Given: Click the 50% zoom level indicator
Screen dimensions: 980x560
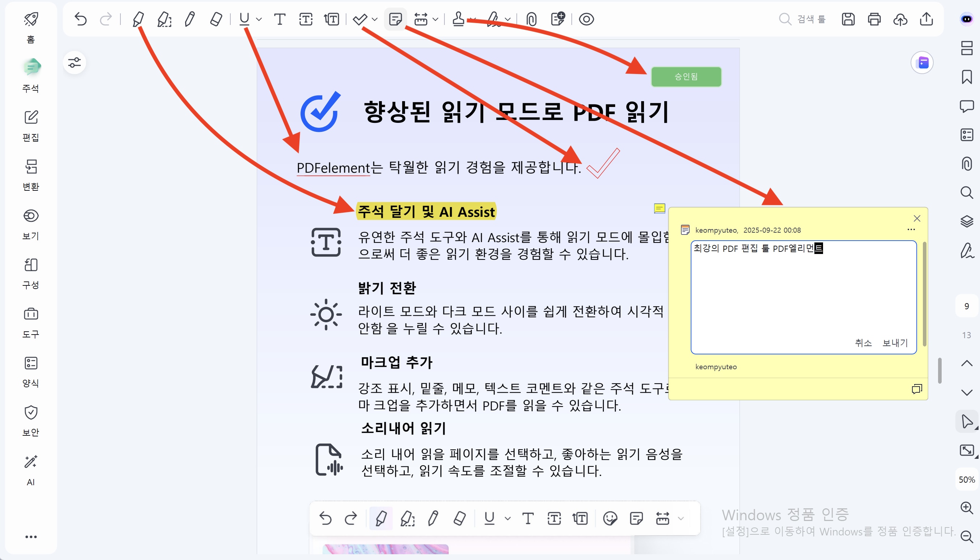Looking at the screenshot, I should [967, 479].
